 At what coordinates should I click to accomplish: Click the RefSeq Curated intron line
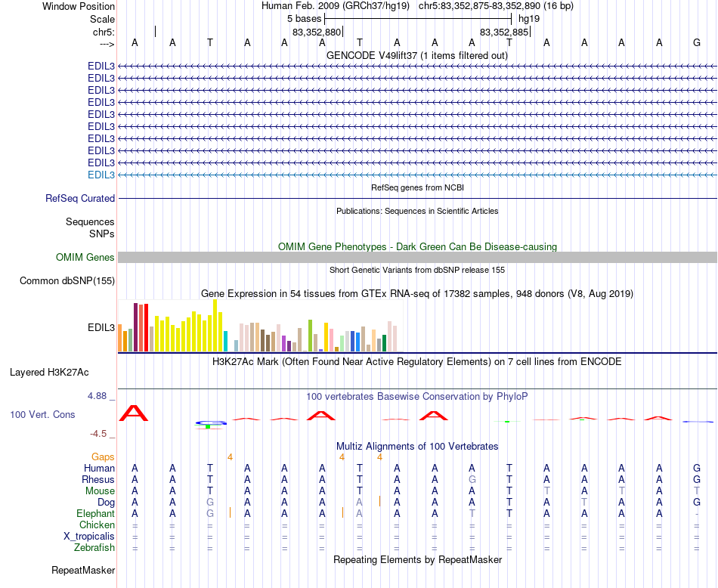(x=417, y=198)
